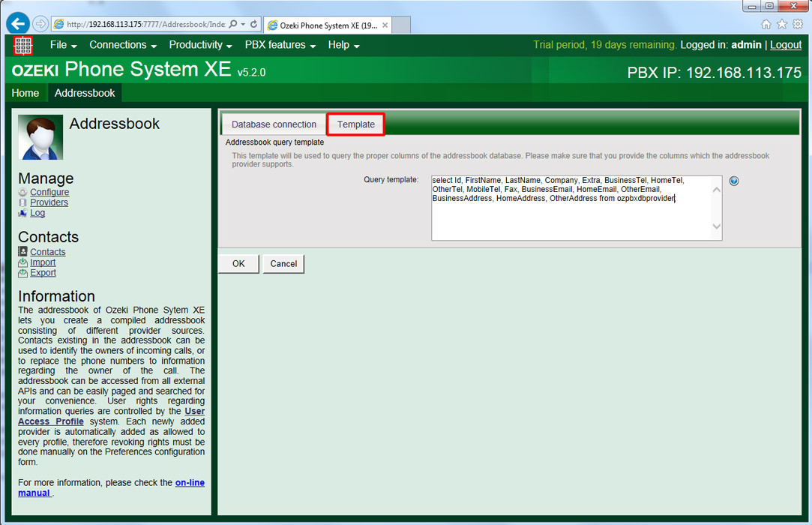Screen dimensions: 812x525
Task: Open the Configure link
Action: point(49,192)
